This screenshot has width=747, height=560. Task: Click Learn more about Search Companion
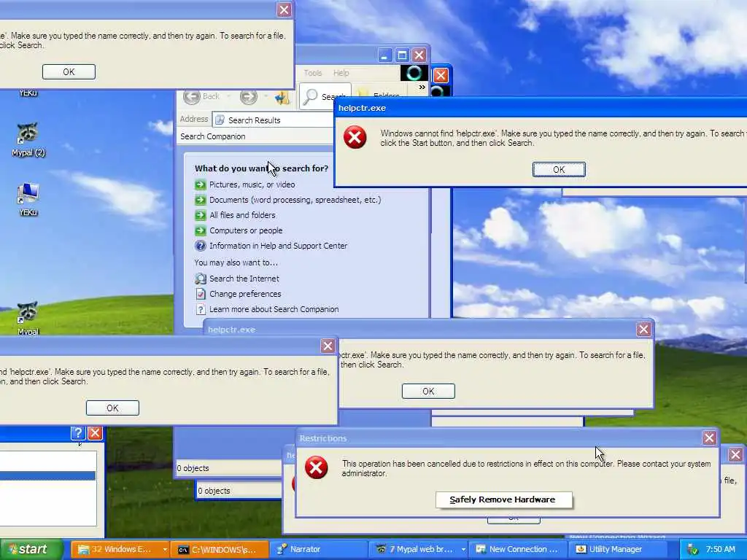(267, 309)
